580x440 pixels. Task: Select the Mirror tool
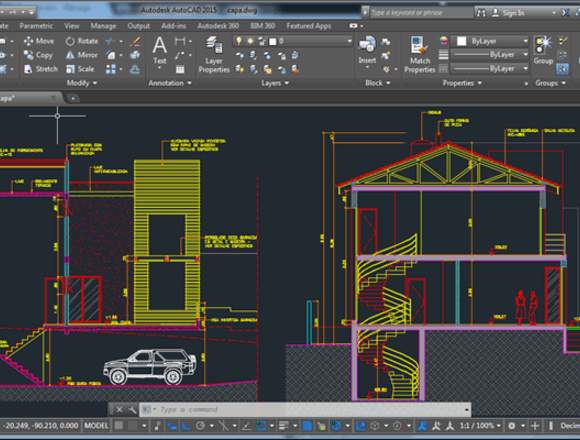81,55
